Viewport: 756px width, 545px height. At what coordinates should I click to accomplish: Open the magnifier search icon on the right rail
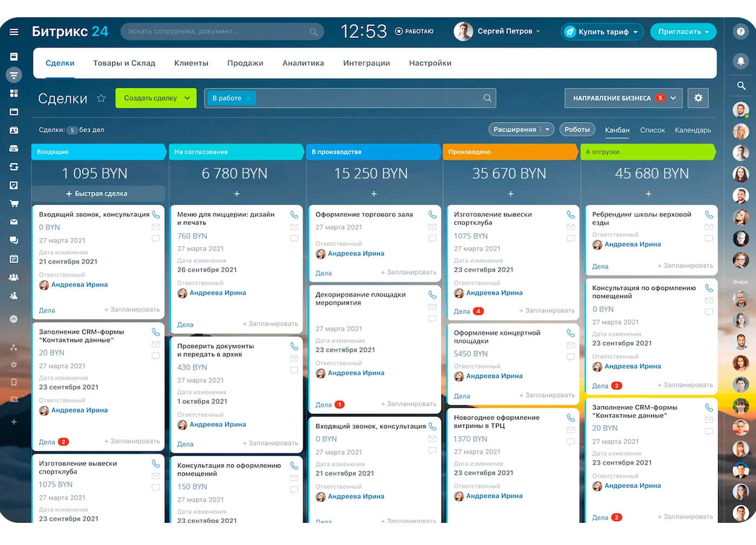741,85
